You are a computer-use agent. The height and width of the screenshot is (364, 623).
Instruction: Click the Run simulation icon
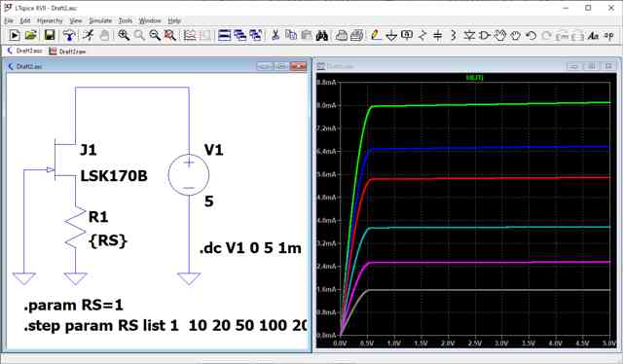pos(15,35)
